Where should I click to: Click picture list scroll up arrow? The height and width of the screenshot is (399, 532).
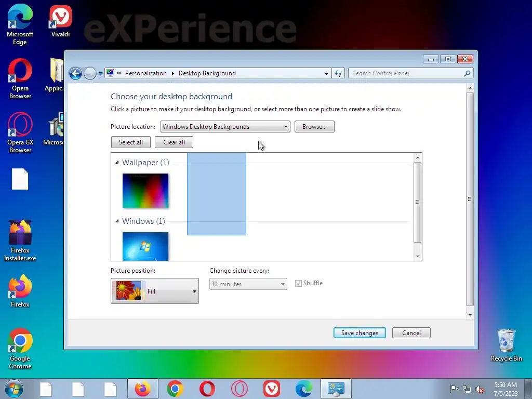coord(418,157)
